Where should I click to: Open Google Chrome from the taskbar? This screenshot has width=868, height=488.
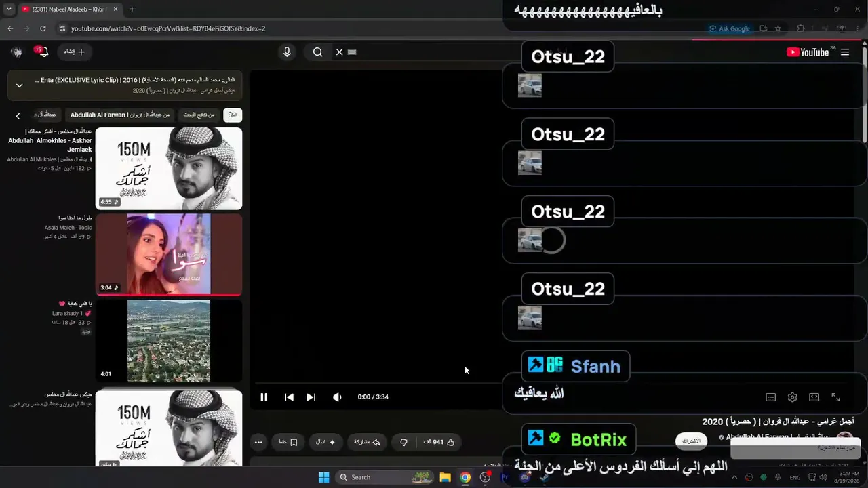[465, 477]
